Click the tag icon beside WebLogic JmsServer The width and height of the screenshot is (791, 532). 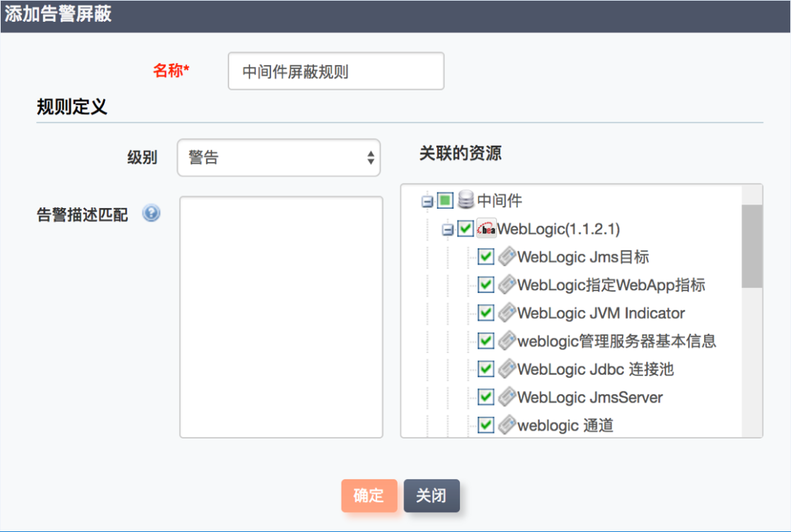506,397
